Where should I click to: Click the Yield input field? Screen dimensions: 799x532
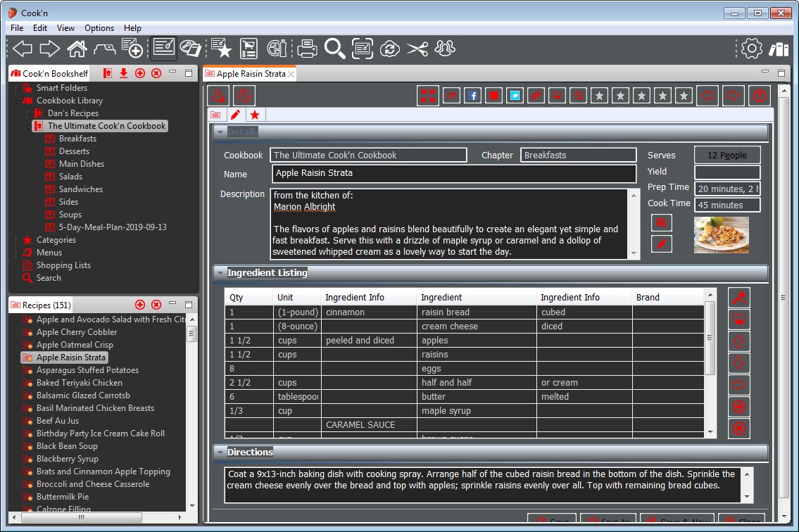(x=727, y=172)
